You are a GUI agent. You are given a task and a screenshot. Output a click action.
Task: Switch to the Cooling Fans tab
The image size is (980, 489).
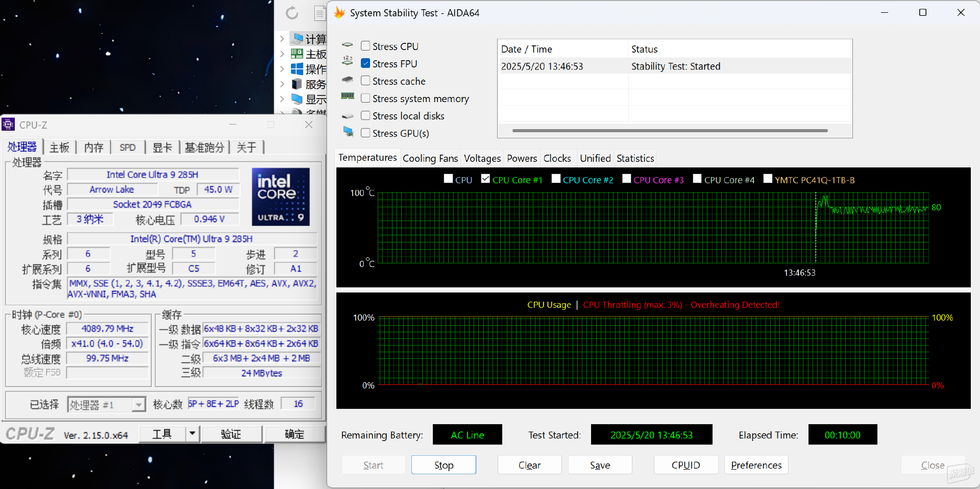click(430, 158)
